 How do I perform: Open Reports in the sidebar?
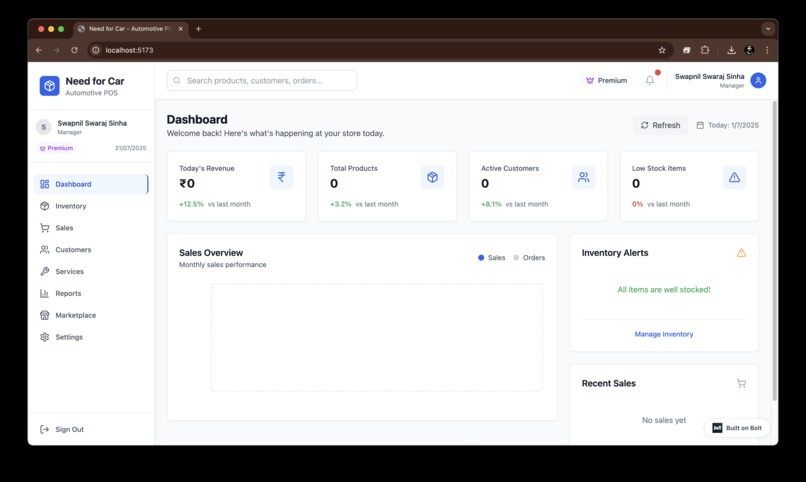91,293
